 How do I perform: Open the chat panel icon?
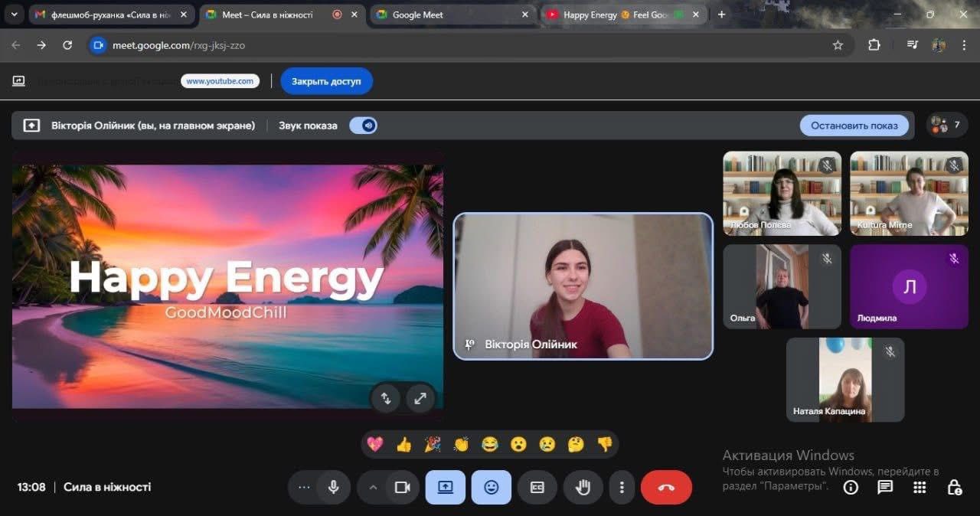click(x=885, y=488)
